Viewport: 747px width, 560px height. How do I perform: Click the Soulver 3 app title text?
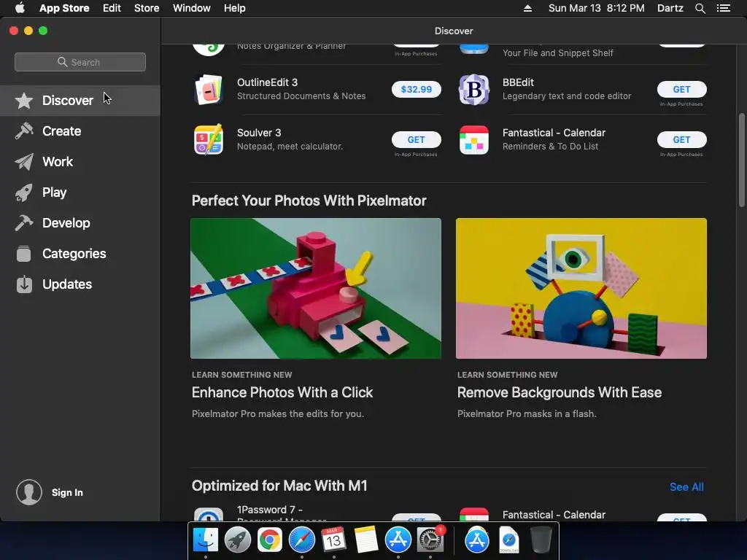point(259,133)
